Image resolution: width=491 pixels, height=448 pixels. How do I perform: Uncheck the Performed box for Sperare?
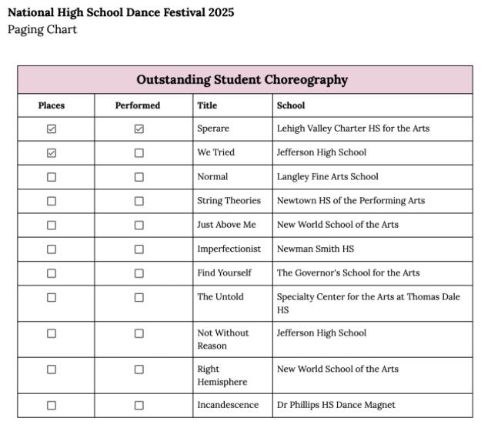[139, 129]
